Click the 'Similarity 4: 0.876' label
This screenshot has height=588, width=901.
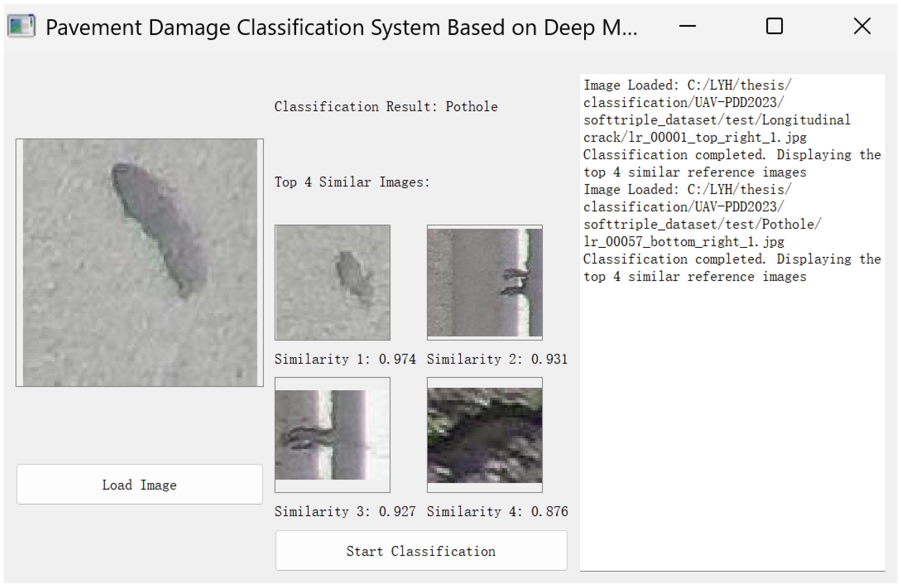pyautogui.click(x=497, y=511)
